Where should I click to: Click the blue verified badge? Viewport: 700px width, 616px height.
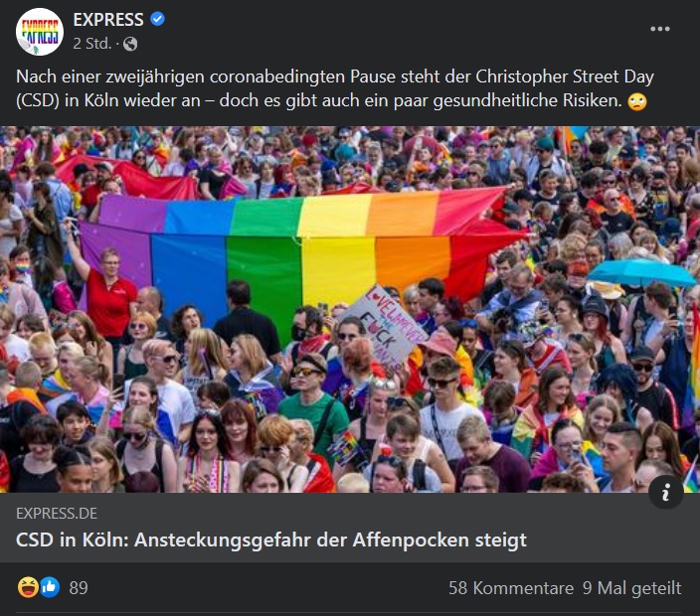[x=157, y=20]
